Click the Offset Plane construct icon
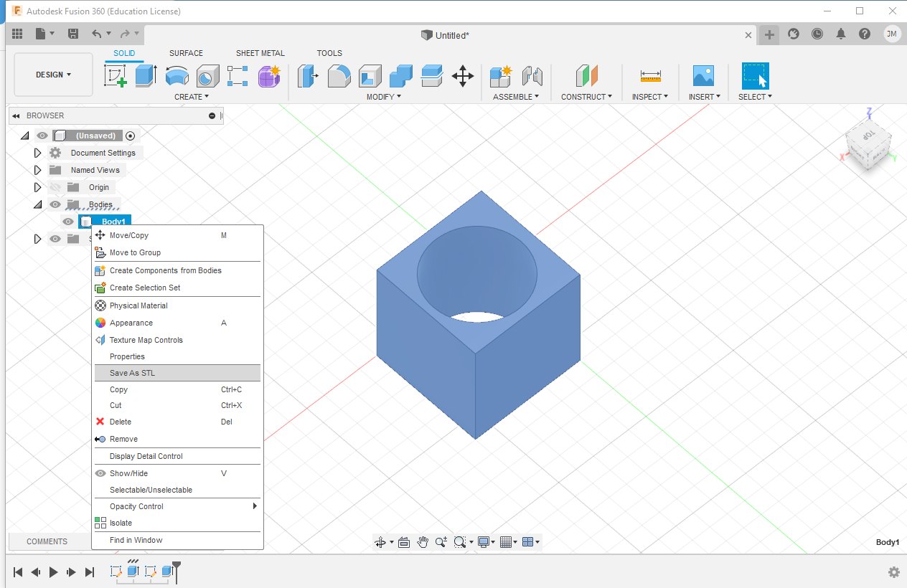The height and width of the screenshot is (588, 907). coord(586,75)
